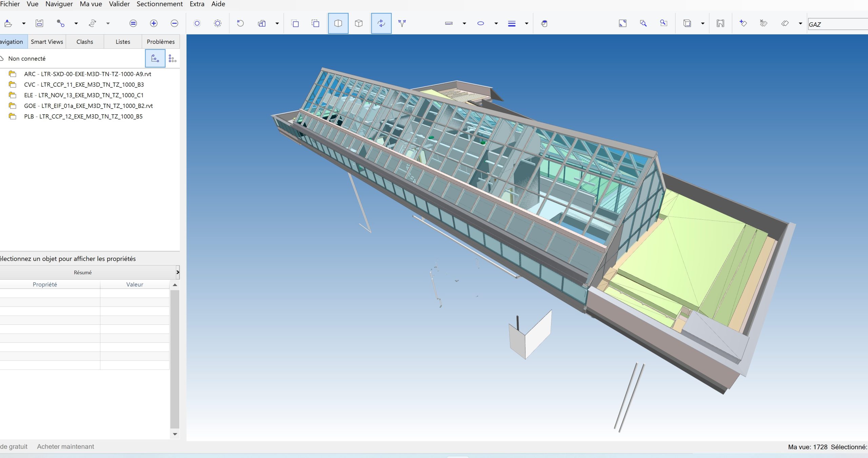Image resolution: width=868 pixels, height=458 pixels.
Task: Expand the section box dropdown
Action: click(x=703, y=23)
